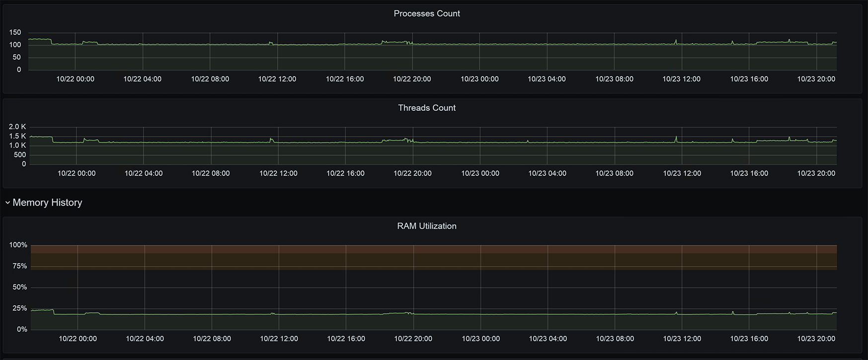Click the 10/22 16:00 label on Processes Count axis
The height and width of the screenshot is (360, 868).
pyautogui.click(x=344, y=79)
